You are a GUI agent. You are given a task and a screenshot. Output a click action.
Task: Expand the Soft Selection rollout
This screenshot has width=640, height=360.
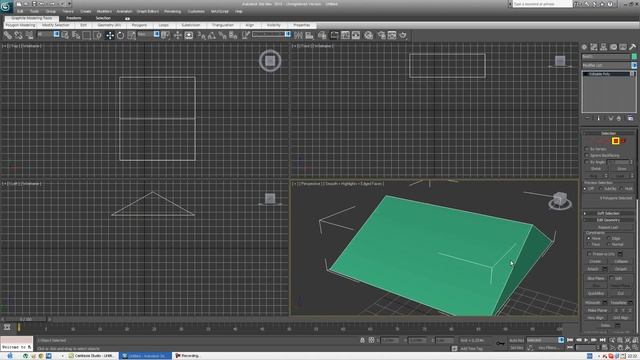[x=608, y=213]
